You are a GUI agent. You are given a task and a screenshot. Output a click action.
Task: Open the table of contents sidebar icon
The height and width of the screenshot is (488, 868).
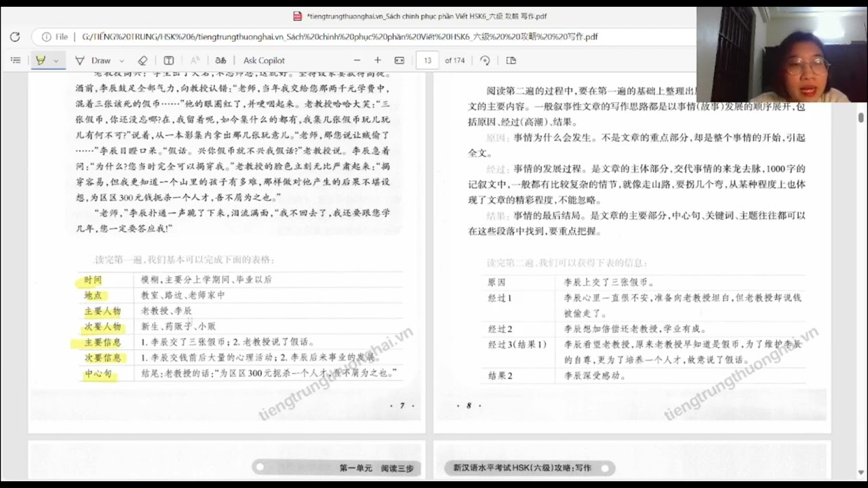pos(15,60)
